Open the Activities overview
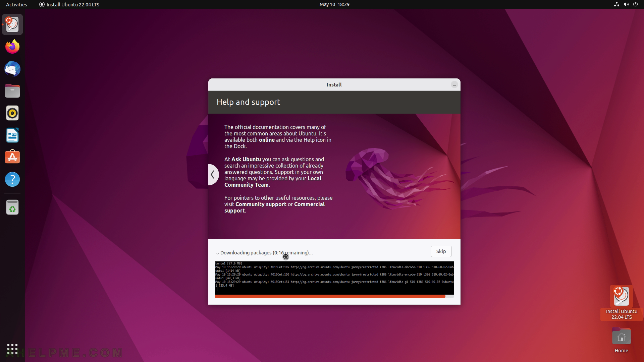Viewport: 644px width, 362px height. (16, 4)
